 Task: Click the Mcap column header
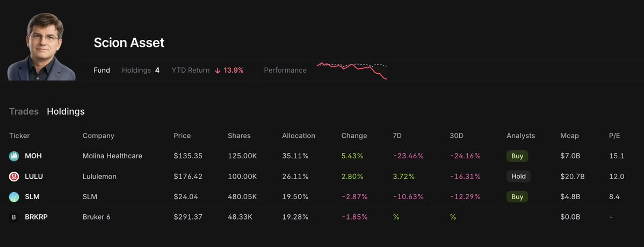(569, 136)
